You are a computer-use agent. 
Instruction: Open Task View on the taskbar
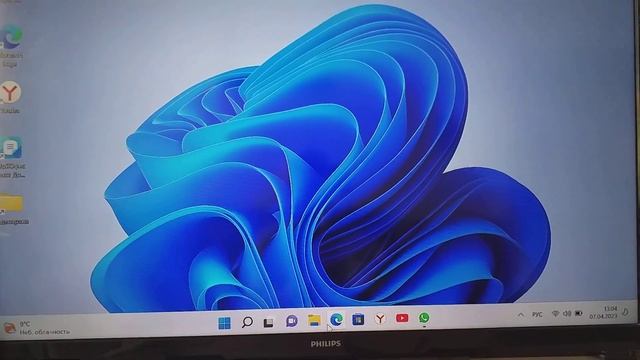[x=268, y=323]
